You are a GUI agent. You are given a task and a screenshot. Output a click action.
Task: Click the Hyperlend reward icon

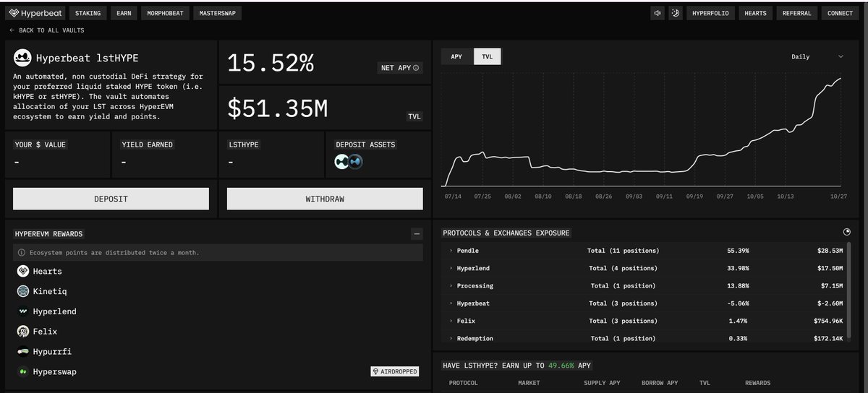click(22, 311)
